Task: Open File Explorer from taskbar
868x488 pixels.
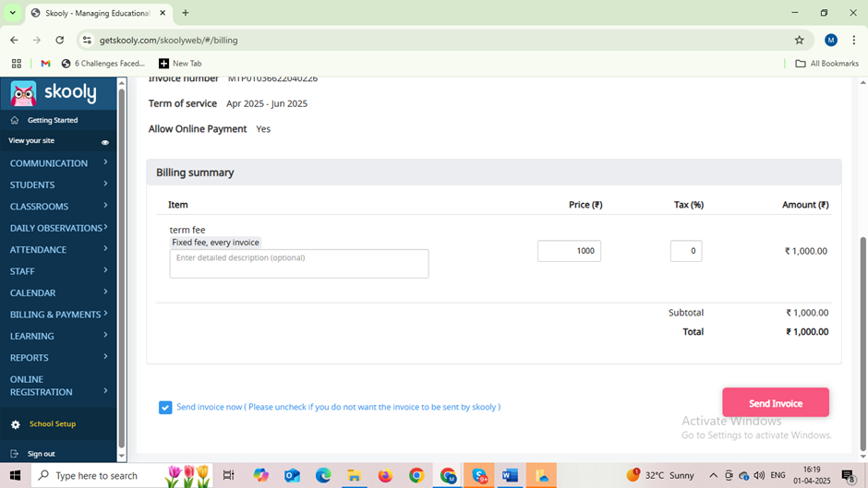Action: click(355, 475)
